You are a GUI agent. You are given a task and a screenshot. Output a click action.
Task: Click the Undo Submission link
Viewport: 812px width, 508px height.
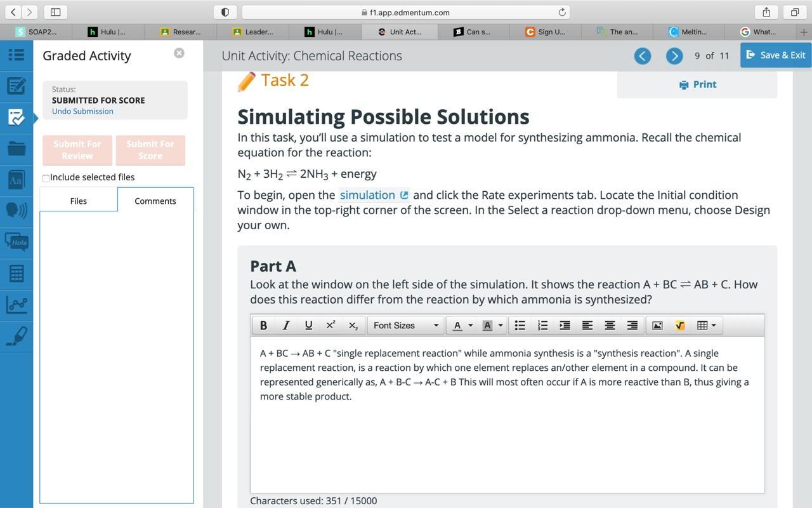tap(82, 111)
